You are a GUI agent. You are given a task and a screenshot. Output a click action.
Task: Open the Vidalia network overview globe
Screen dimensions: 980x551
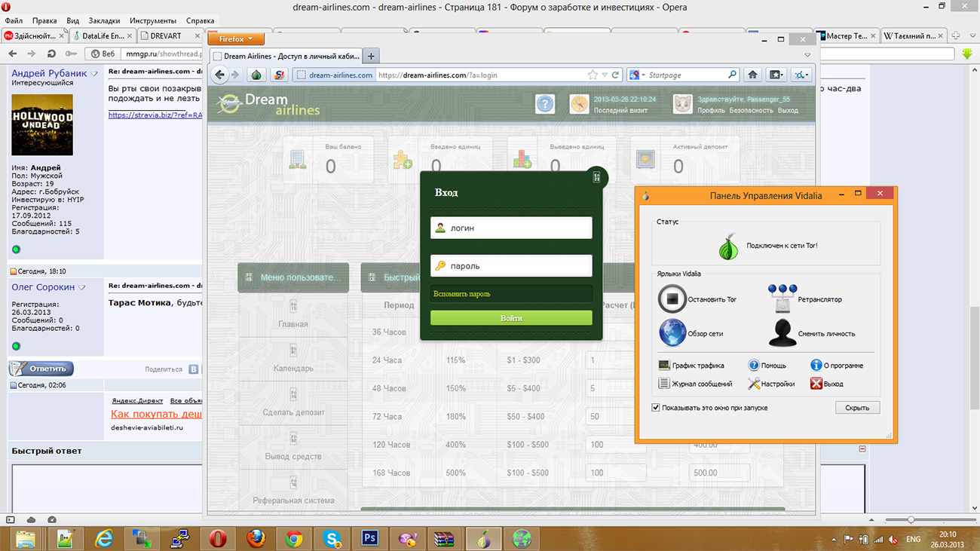coord(672,333)
